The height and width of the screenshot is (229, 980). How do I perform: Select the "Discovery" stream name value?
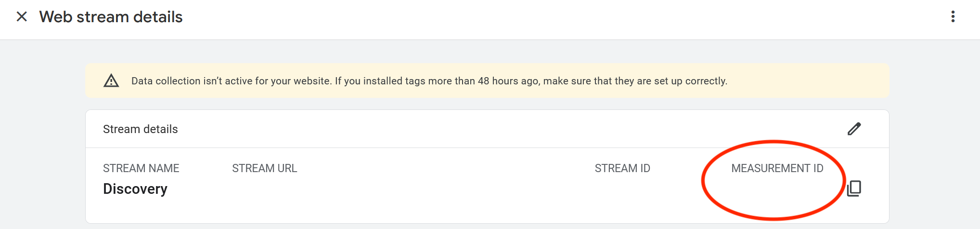135,189
